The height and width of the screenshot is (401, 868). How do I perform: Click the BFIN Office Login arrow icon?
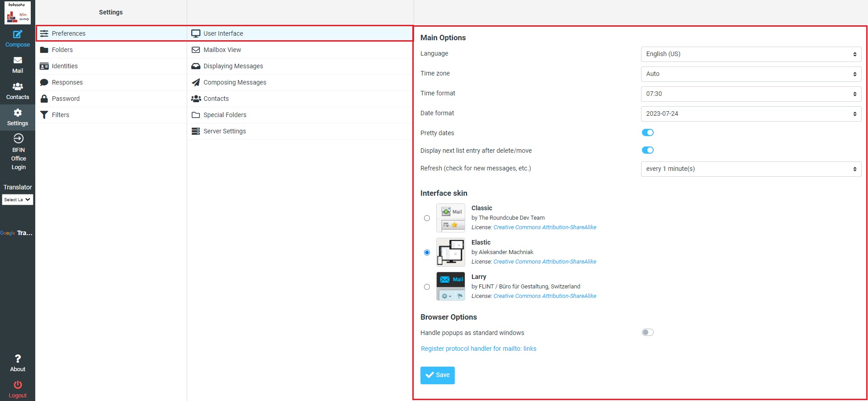pyautogui.click(x=18, y=139)
